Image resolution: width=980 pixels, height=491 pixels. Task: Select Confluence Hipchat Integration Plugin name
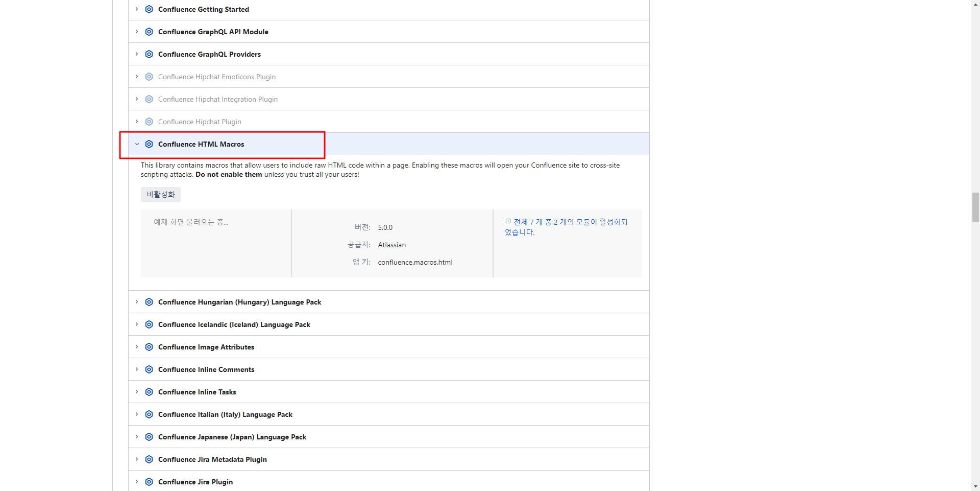pos(218,99)
